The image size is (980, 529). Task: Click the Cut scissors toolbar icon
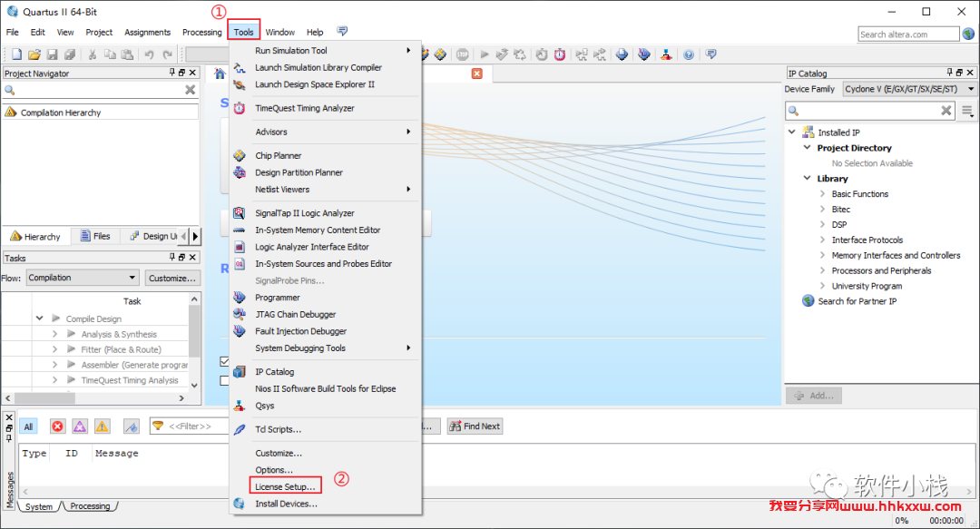pyautogui.click(x=93, y=55)
